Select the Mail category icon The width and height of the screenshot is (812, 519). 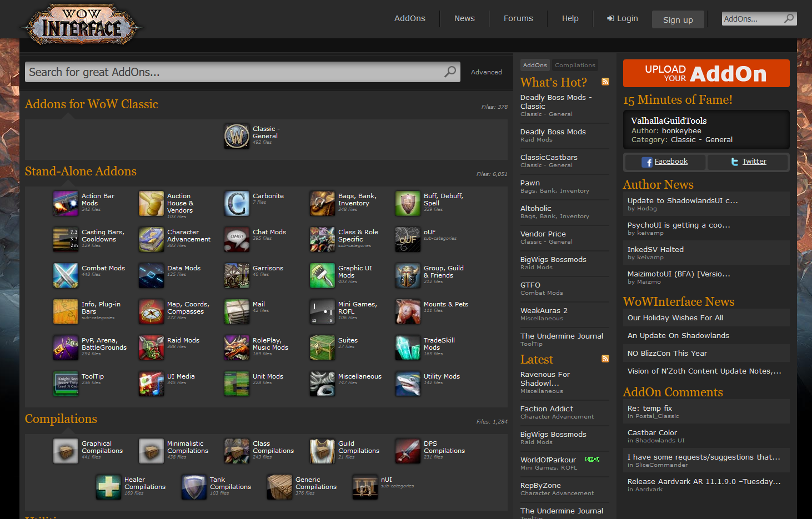[237, 311]
